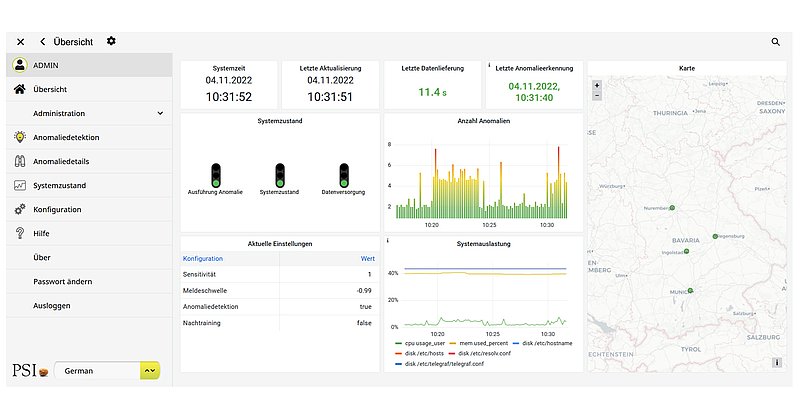This screenshot has width=800, height=418.
Task: Click the Anomaliedetails binoculars icon
Action: [19, 161]
